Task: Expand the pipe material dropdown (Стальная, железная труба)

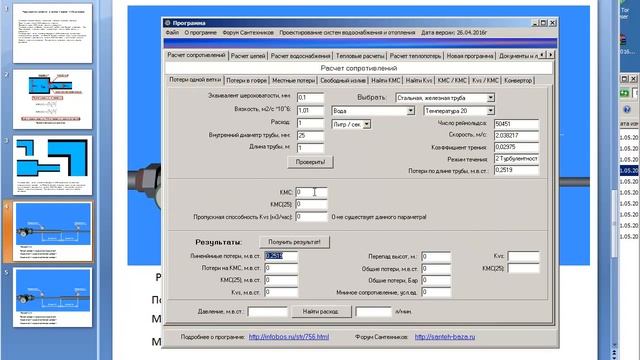Action: (x=491, y=98)
